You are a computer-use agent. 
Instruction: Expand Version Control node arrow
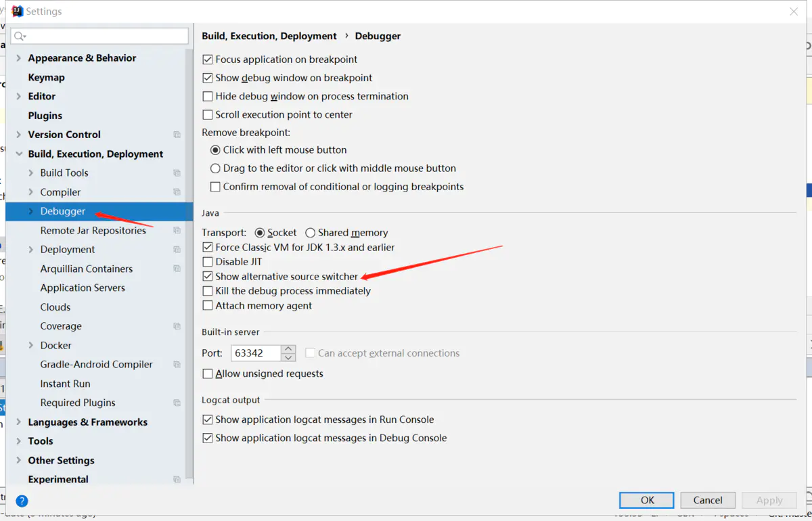point(19,135)
